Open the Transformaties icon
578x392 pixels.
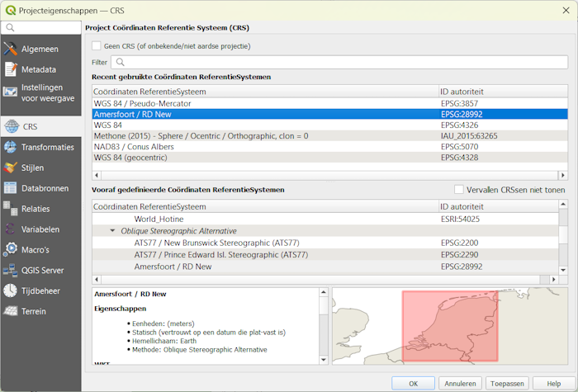[x=10, y=147]
